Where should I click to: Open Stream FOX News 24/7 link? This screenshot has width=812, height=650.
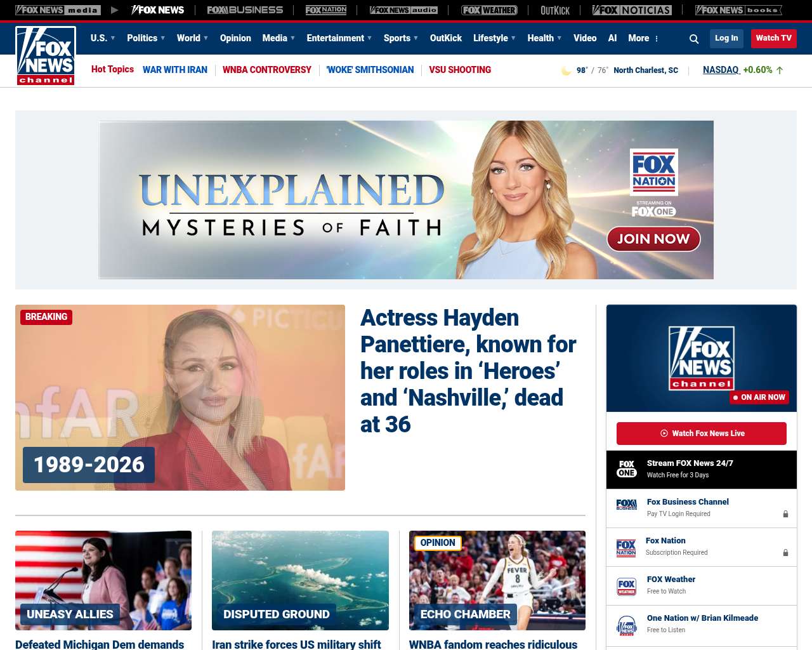tap(690, 463)
